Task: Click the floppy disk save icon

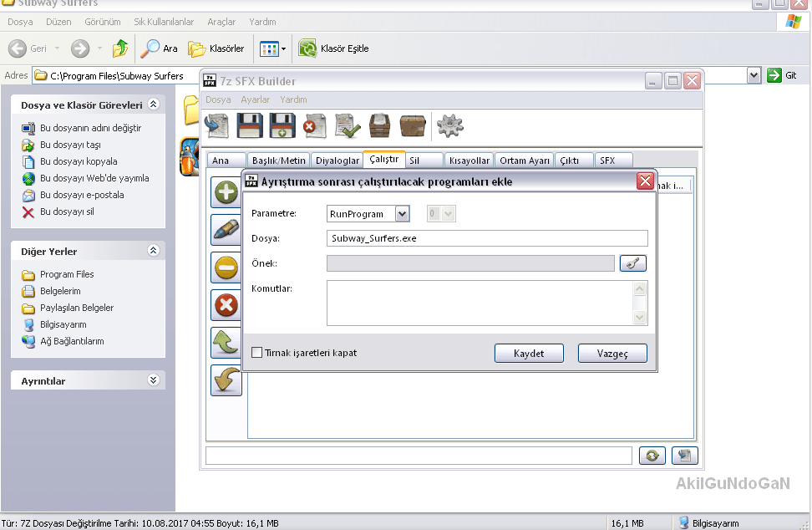Action: (x=251, y=126)
